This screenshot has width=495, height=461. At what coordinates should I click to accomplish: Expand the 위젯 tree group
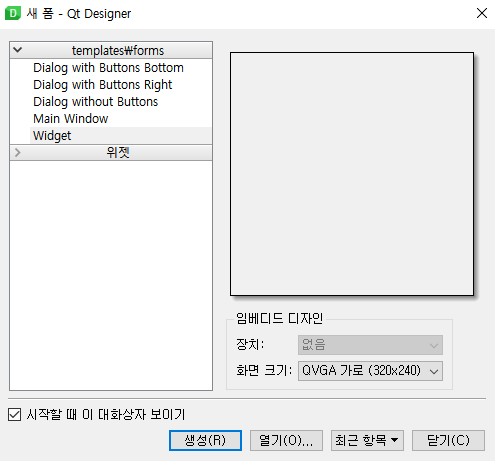click(18, 153)
